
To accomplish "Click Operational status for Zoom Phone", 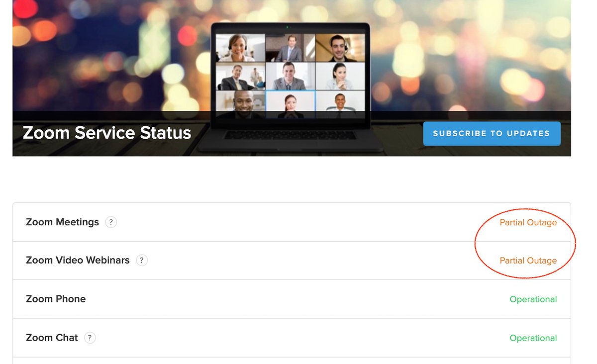I will (533, 299).
